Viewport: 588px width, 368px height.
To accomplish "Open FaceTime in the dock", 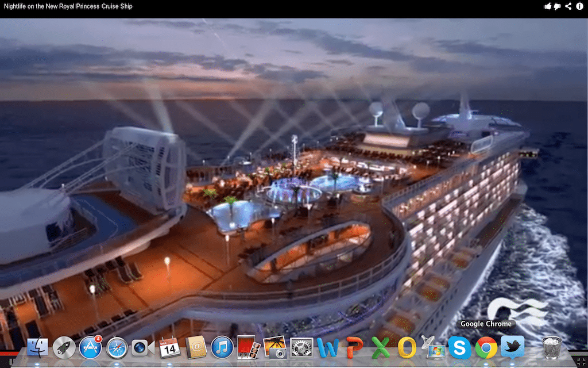I will coord(142,348).
